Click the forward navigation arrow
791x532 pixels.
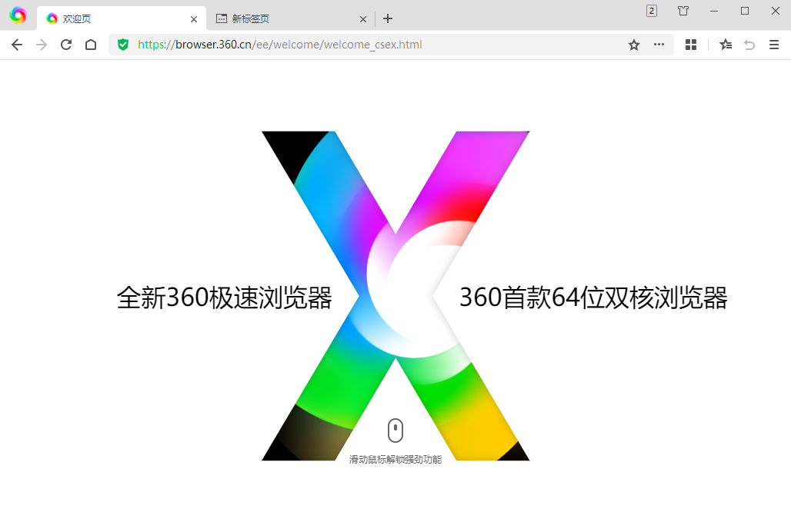click(x=41, y=45)
